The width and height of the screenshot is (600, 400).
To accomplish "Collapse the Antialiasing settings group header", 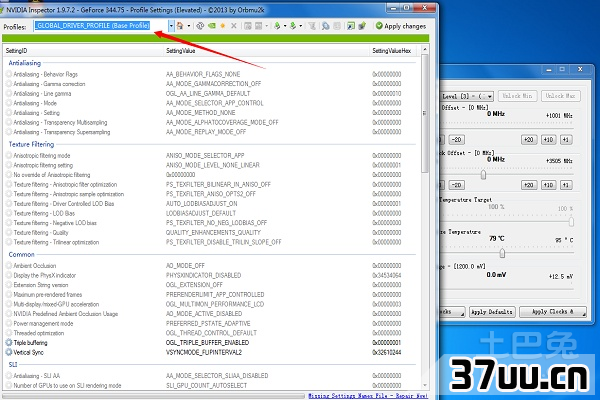I will pyautogui.click(x=24, y=63).
